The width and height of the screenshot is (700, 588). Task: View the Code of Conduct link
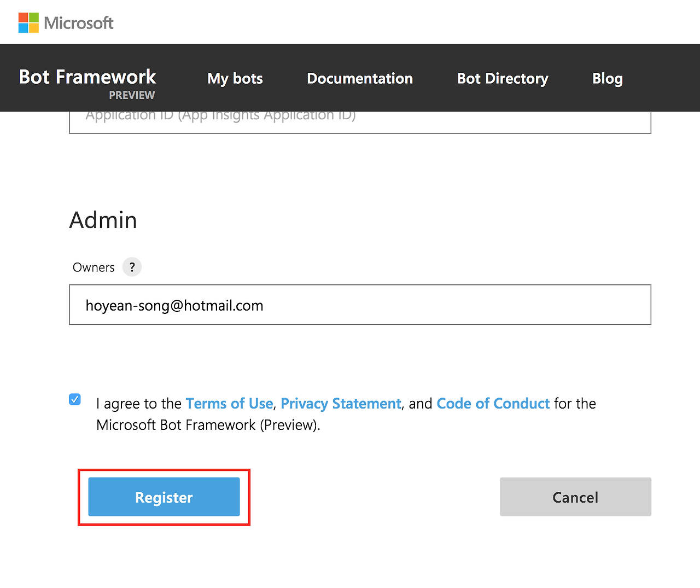tap(493, 403)
